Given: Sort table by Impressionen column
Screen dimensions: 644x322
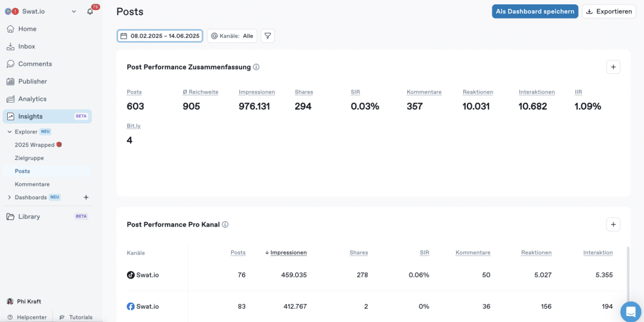Looking at the screenshot, I should pyautogui.click(x=288, y=253).
